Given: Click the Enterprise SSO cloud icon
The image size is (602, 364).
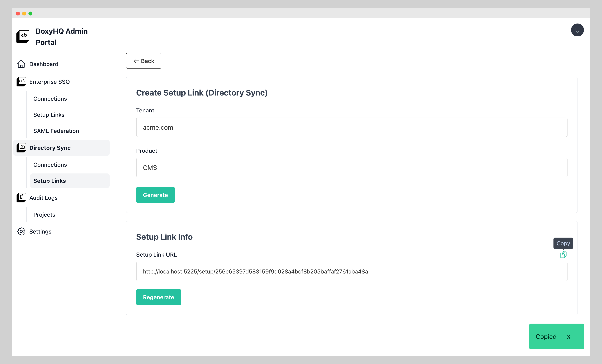Looking at the screenshot, I should coord(21,81).
